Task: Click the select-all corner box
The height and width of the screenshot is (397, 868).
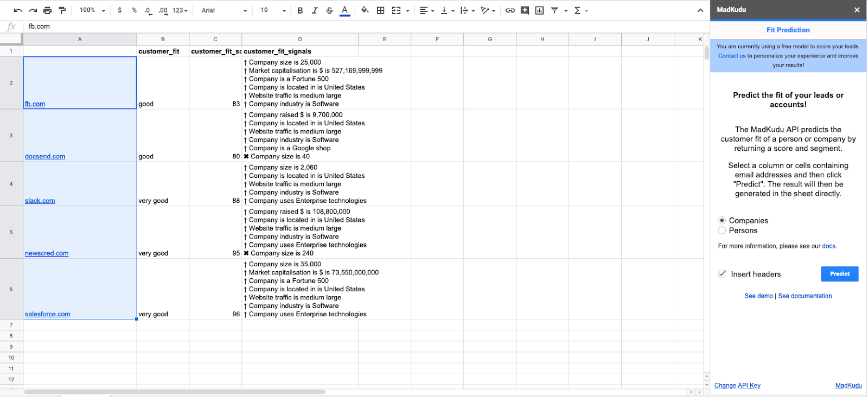Action: coord(11,39)
